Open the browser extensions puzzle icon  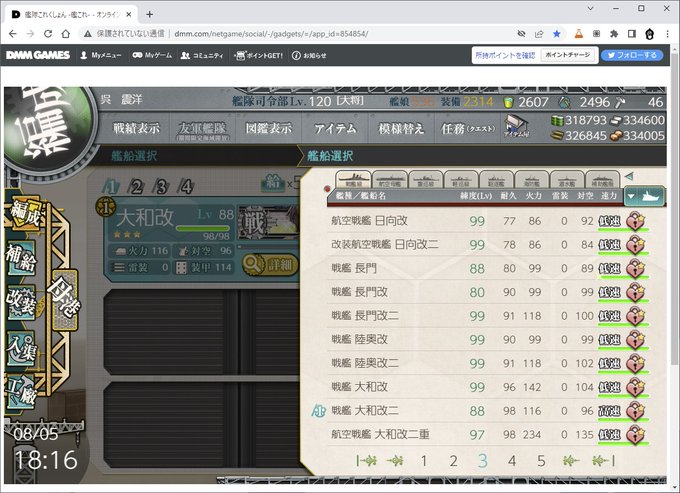pyautogui.click(x=614, y=34)
